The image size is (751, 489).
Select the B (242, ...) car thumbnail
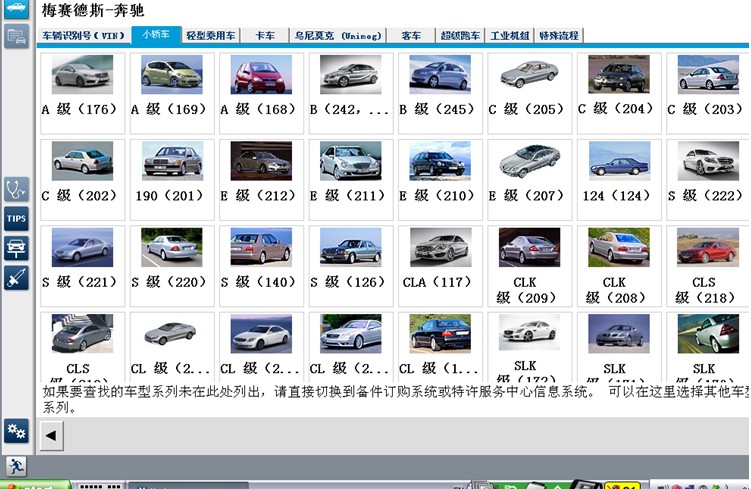point(351,74)
